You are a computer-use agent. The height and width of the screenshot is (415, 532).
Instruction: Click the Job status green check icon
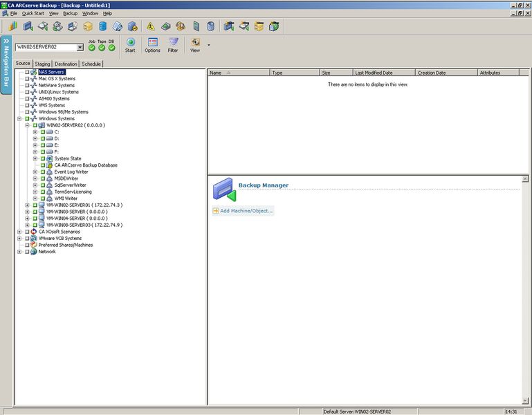91,48
